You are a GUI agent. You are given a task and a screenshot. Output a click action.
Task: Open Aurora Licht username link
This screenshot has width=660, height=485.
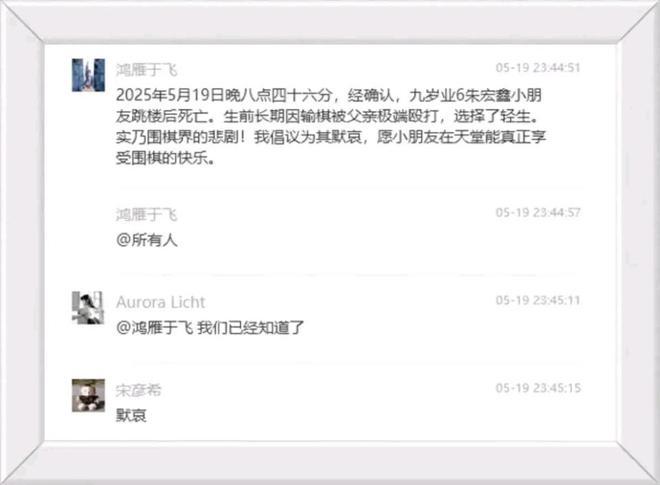pos(160,302)
